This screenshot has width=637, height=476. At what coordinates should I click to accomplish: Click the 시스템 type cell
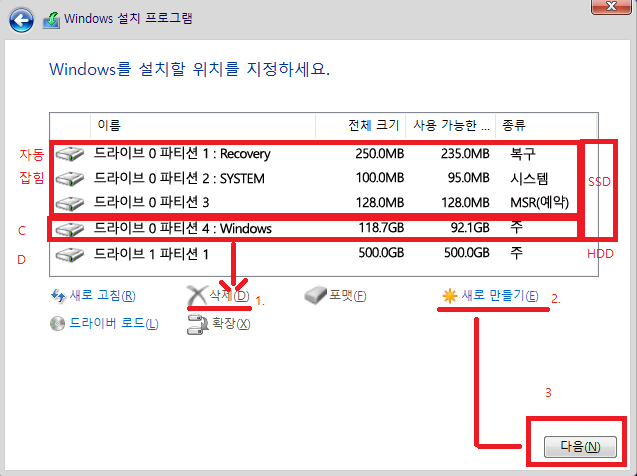(529, 178)
